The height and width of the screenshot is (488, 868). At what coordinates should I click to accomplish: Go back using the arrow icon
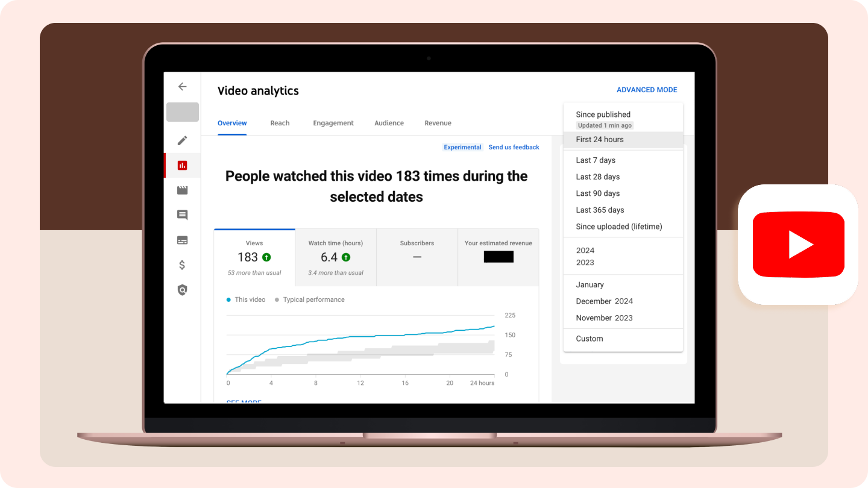point(183,87)
